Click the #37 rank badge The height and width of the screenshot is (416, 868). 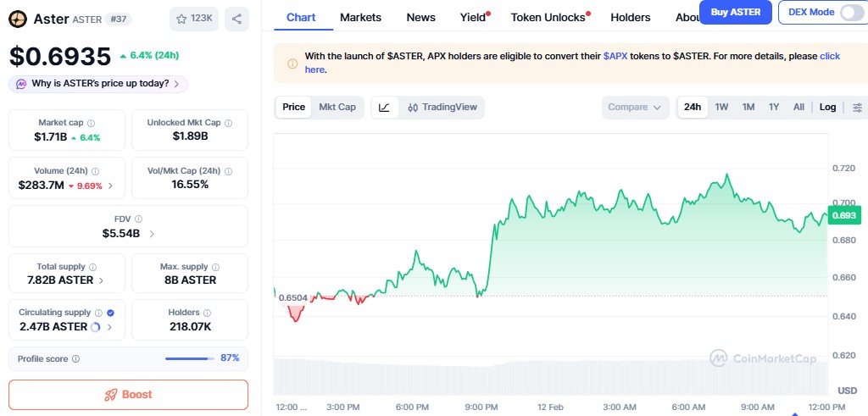[x=118, y=19]
